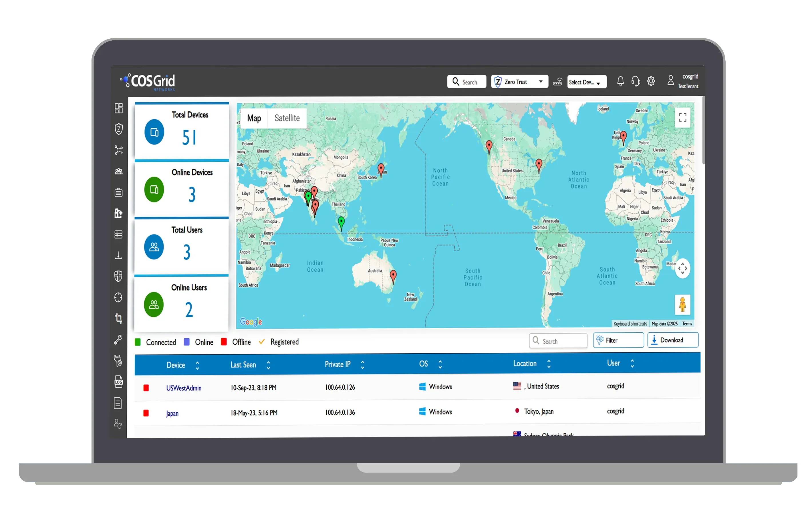Screen dimensions: 812x511
Task: Select the Map view tab
Action: 254,118
